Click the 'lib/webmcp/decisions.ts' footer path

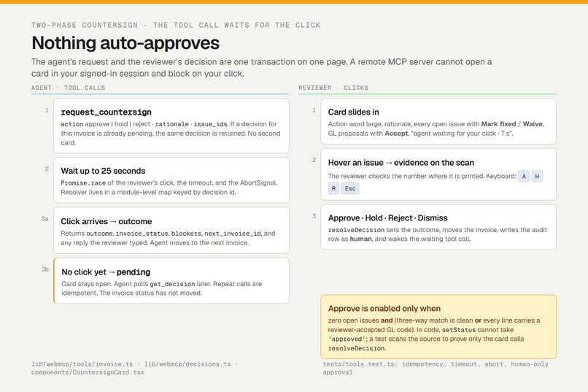coord(187,364)
